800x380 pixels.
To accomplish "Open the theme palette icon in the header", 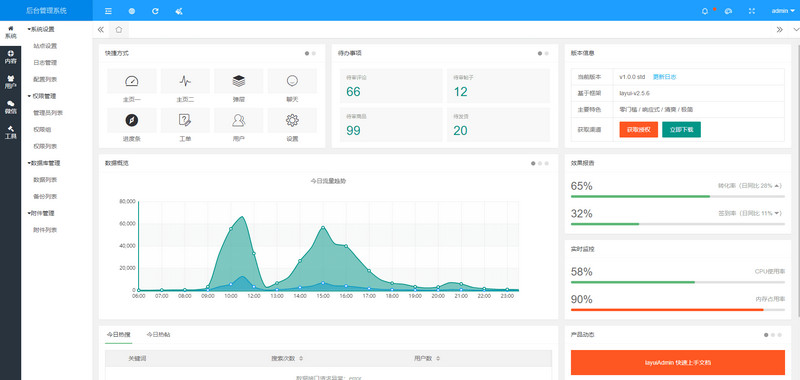I will point(728,11).
